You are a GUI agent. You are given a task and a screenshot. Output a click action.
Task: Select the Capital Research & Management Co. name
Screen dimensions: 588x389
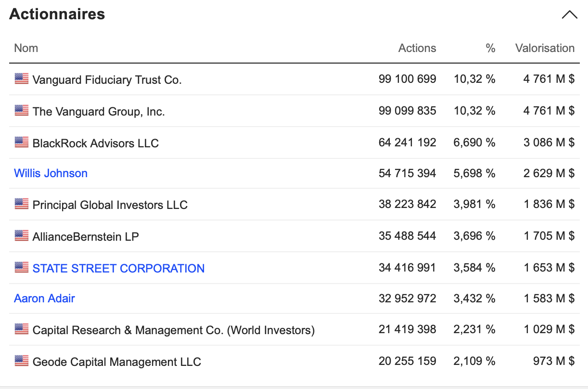[174, 330]
